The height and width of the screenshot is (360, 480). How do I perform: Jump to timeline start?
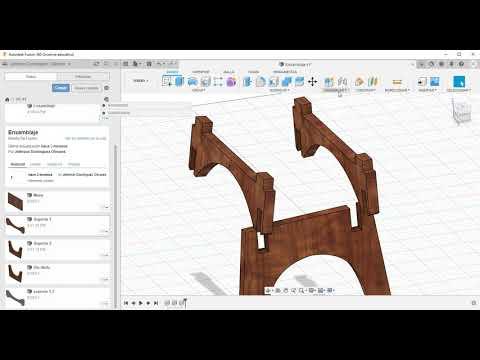pos(126,303)
